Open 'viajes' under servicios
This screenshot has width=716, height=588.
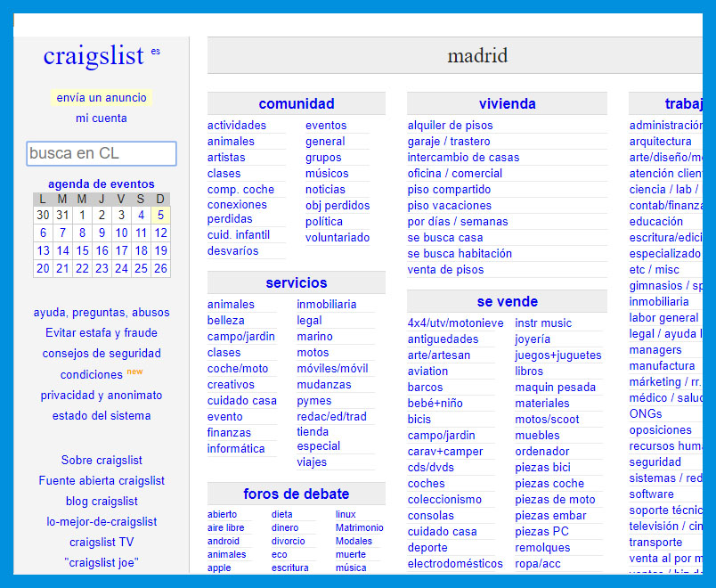312,461
